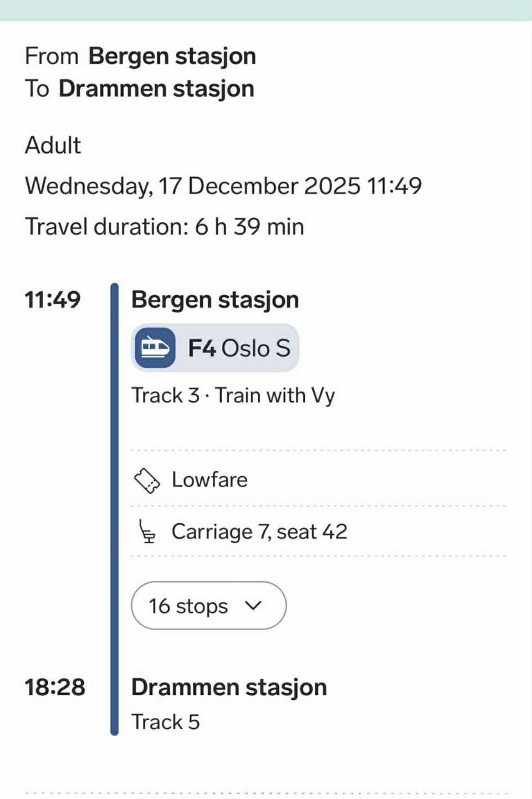Select the Lowfare ticket type text
The height and width of the screenshot is (799, 532).
(209, 480)
